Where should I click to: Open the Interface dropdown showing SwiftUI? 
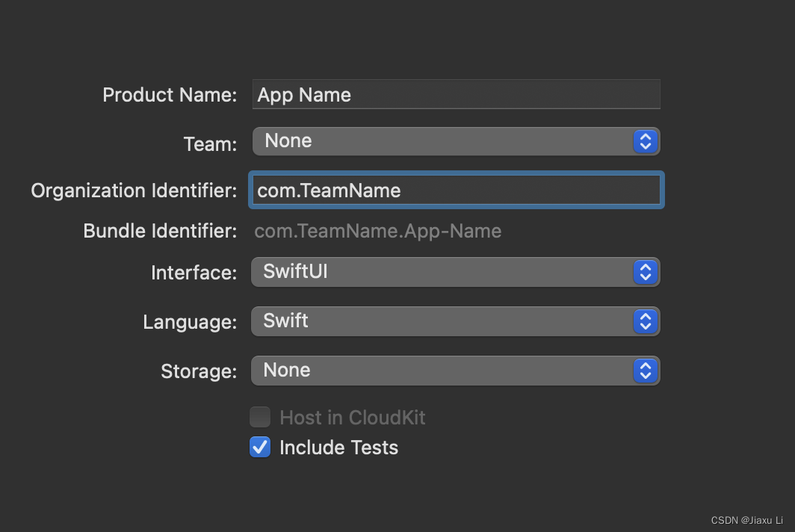442,272
